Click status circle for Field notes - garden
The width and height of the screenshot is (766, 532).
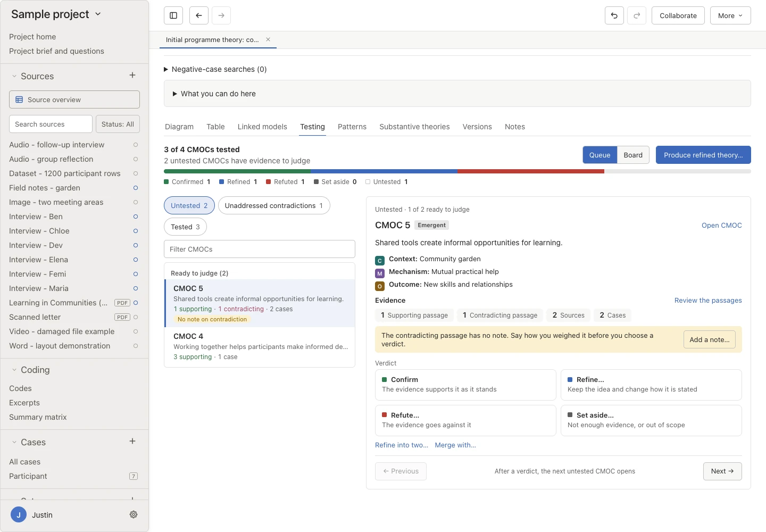pyautogui.click(x=136, y=188)
